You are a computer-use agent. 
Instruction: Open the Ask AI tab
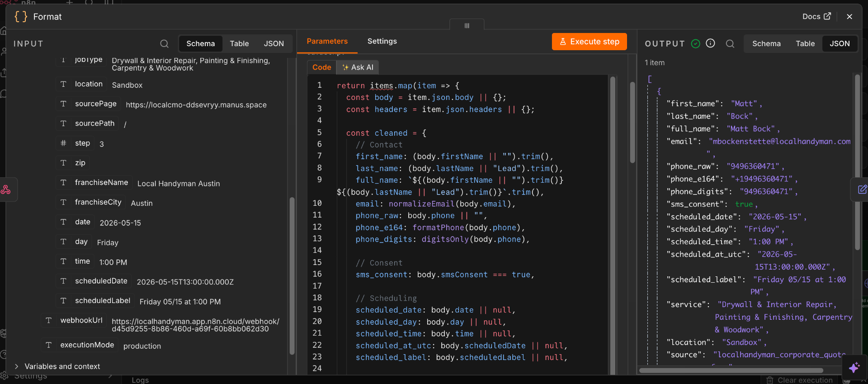point(358,67)
